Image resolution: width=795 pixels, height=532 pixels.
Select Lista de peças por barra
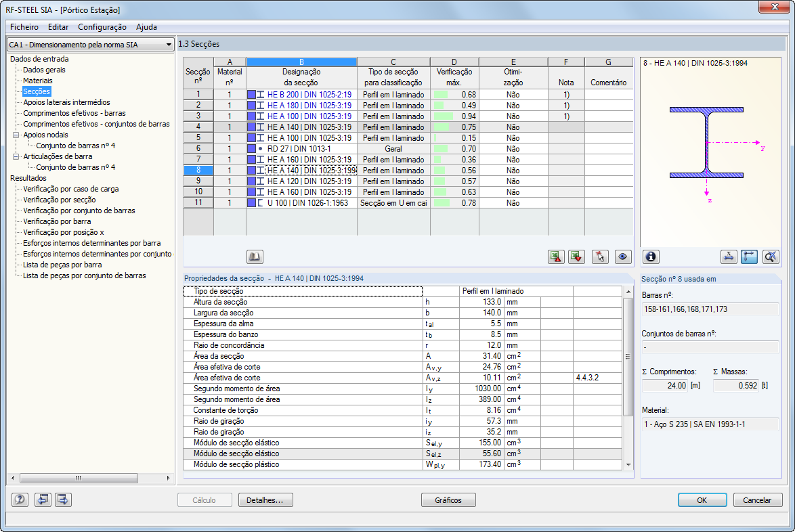[x=62, y=265]
